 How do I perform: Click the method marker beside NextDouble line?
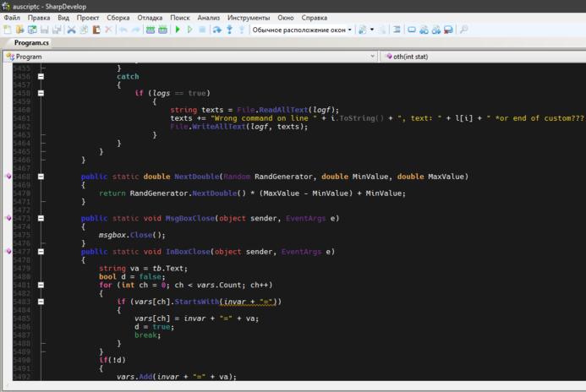[x=8, y=177]
